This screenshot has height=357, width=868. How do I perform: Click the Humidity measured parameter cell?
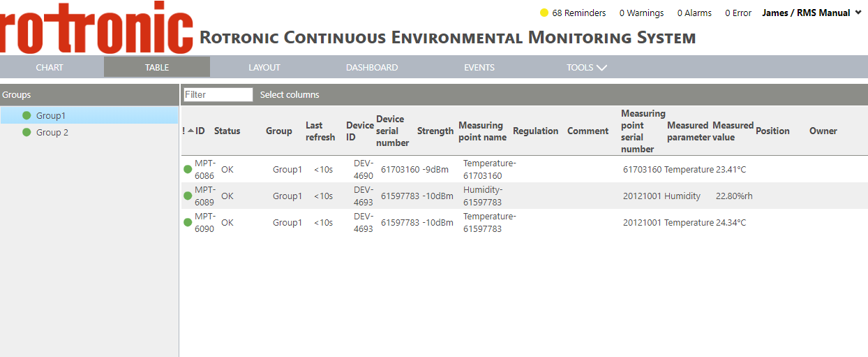pos(682,196)
